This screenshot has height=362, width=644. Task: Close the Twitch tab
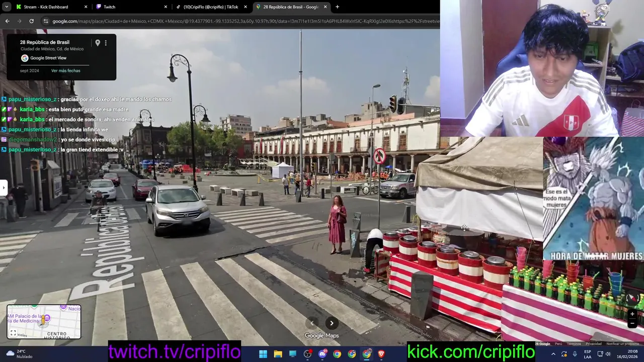click(x=166, y=7)
